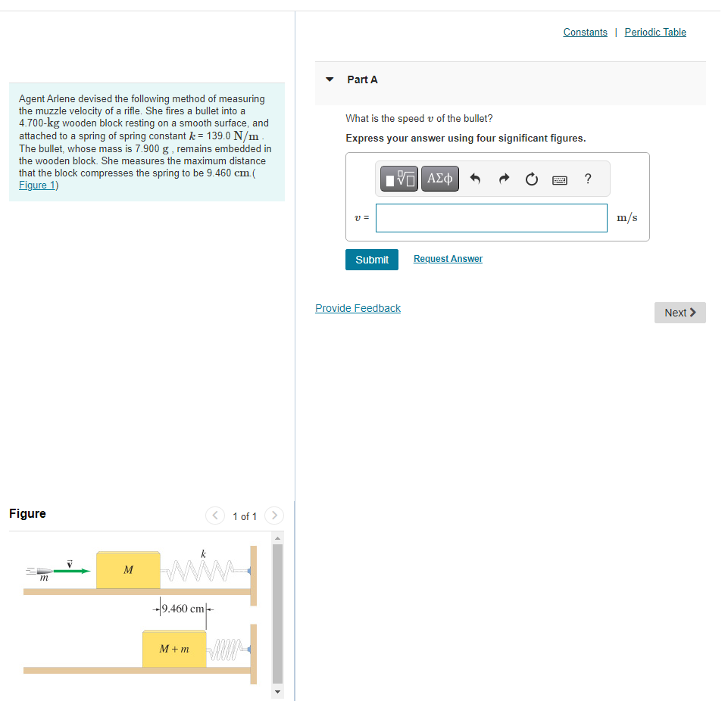Image resolution: width=728 pixels, height=701 pixels.
Task: Click the question mark help icon
Action: coord(587,179)
